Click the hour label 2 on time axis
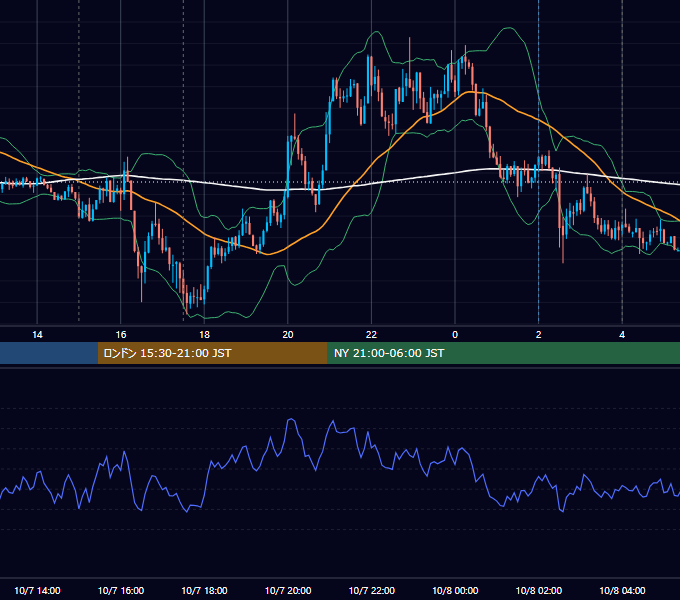 [x=539, y=335]
